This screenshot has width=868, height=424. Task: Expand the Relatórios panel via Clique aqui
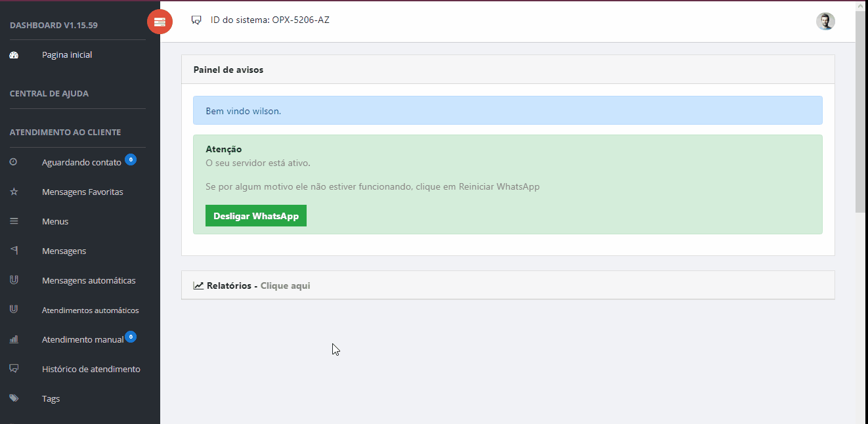(x=285, y=286)
